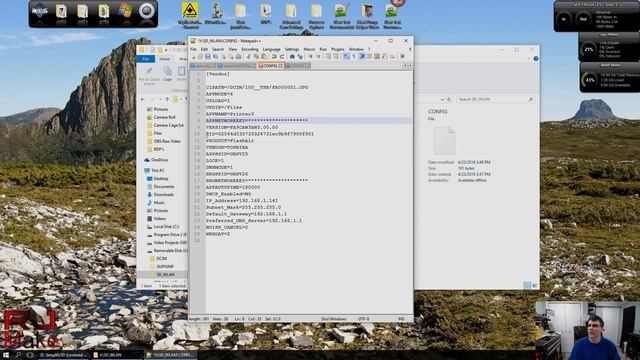The height and width of the screenshot is (360, 640).
Task: Open the File menu in Notepad++
Action: pos(193,49)
